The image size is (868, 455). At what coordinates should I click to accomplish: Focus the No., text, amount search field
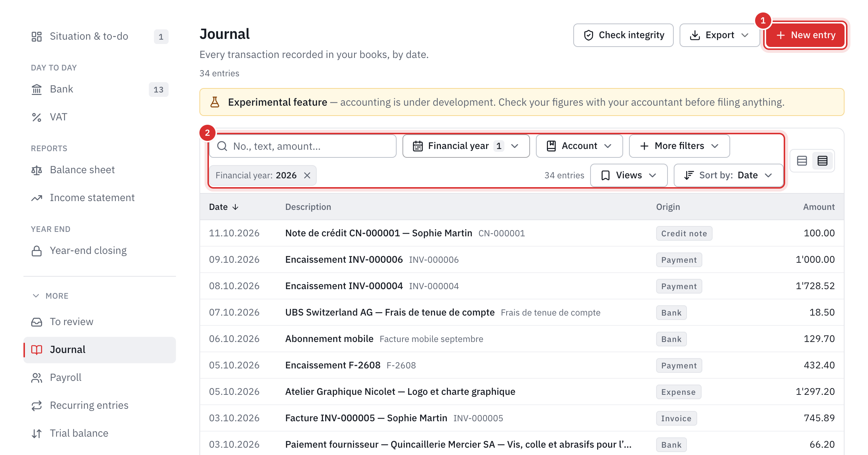click(x=303, y=146)
